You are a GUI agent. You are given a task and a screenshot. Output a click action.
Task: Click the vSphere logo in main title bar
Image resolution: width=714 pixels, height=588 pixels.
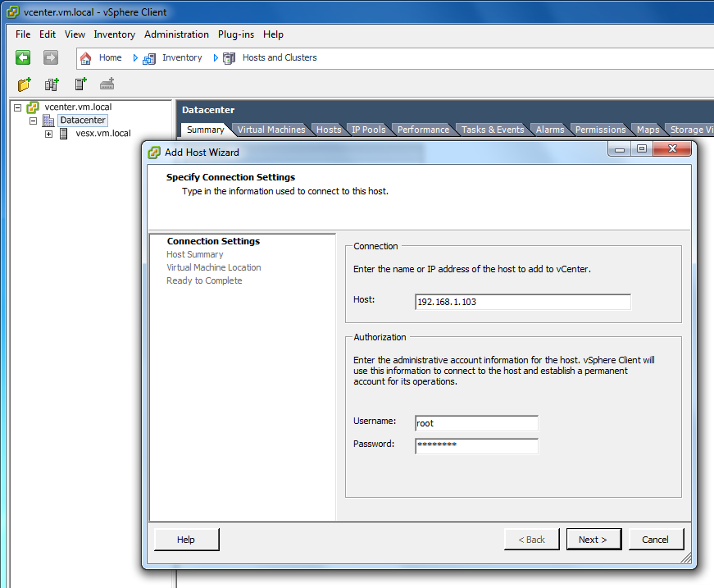13,11
